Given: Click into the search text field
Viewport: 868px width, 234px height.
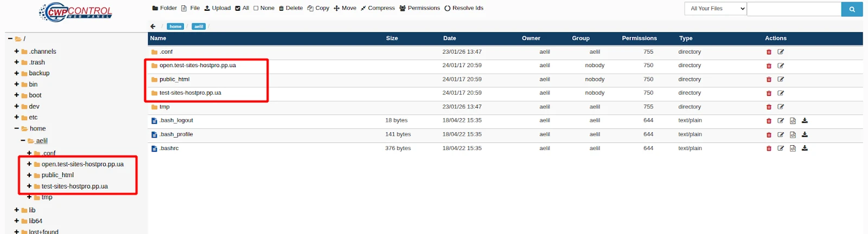Looking at the screenshot, I should (794, 9).
